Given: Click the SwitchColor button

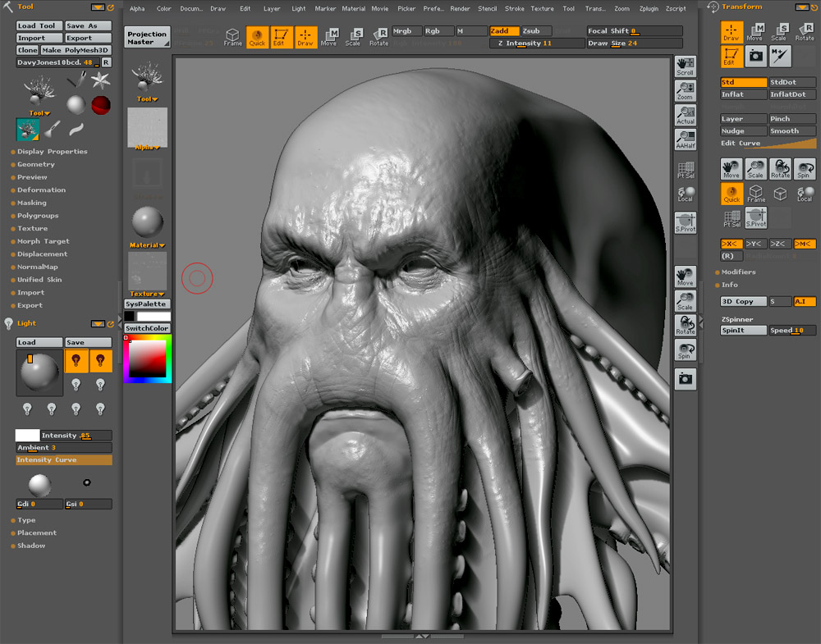Looking at the screenshot, I should pos(147,328).
